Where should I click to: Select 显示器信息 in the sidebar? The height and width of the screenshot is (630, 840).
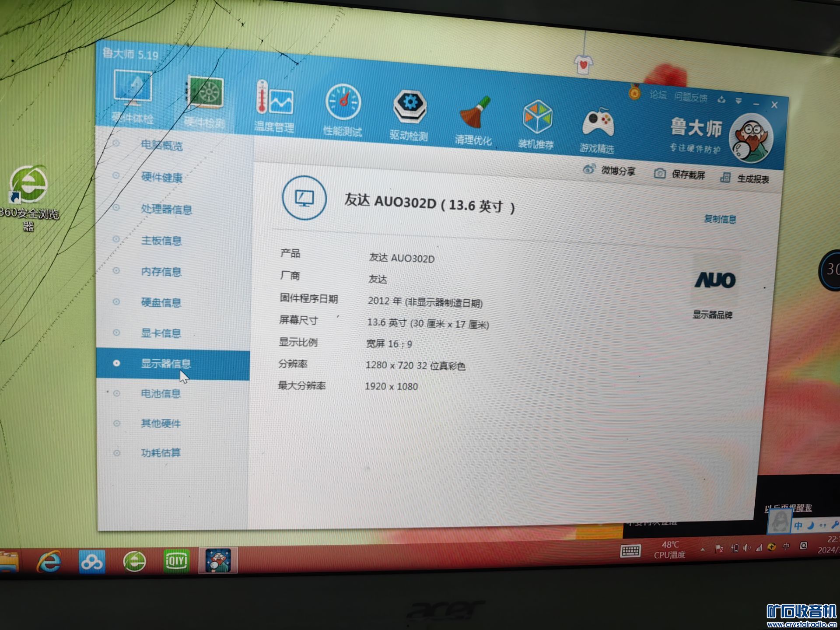tap(173, 364)
